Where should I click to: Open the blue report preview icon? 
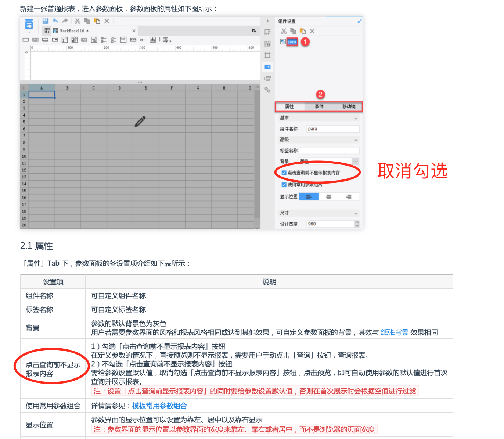[29, 24]
